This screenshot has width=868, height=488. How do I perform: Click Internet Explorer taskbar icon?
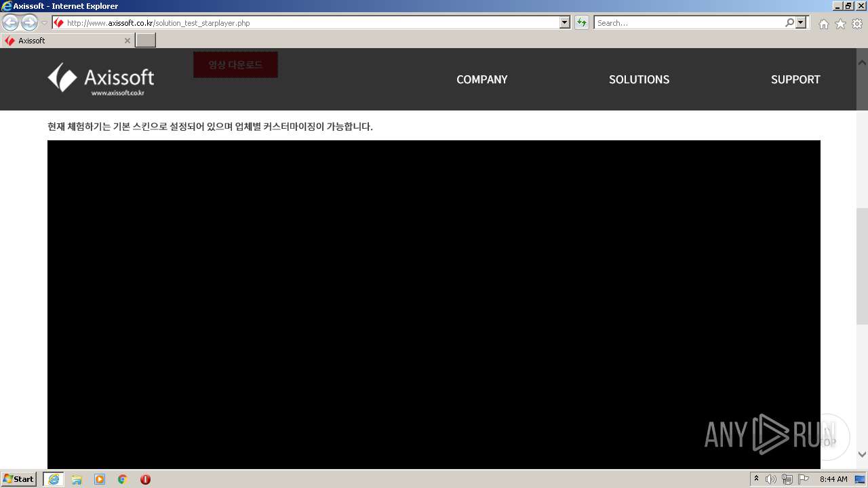[54, 479]
